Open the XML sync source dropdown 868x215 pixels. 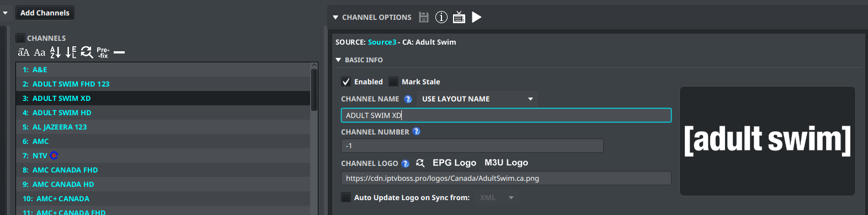tap(497, 197)
